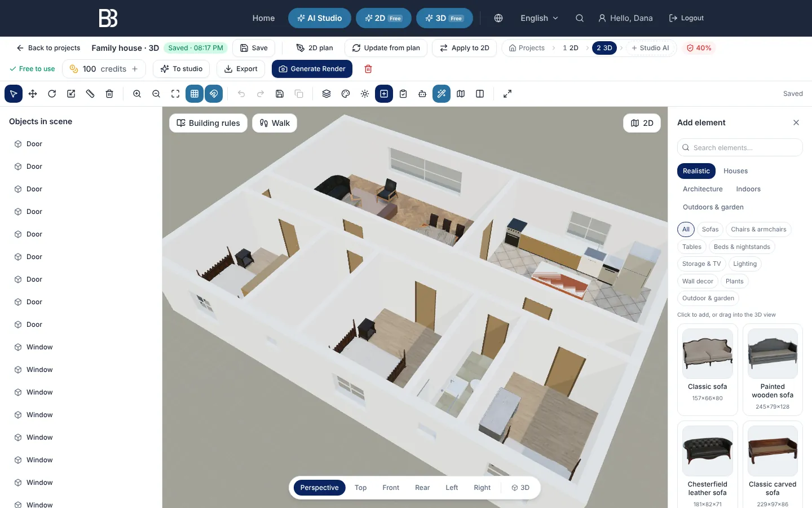Close the Add element panel
Viewport: 812px width, 508px height.
pyautogui.click(x=796, y=122)
